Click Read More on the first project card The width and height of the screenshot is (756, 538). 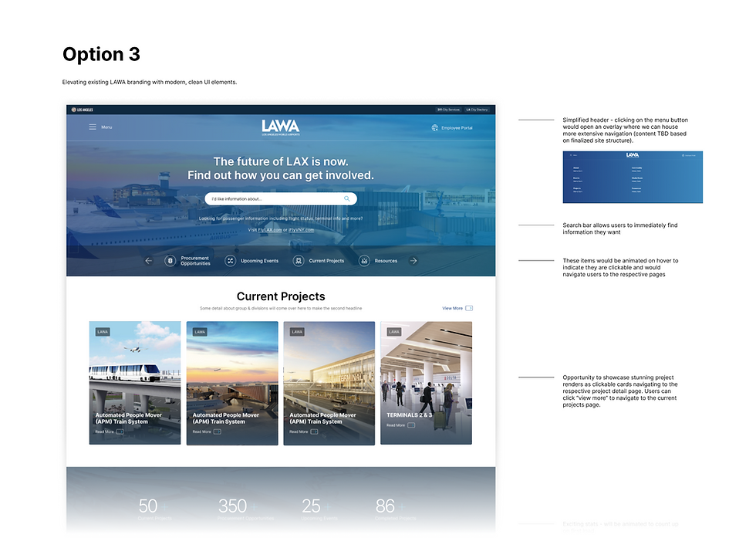(110, 431)
